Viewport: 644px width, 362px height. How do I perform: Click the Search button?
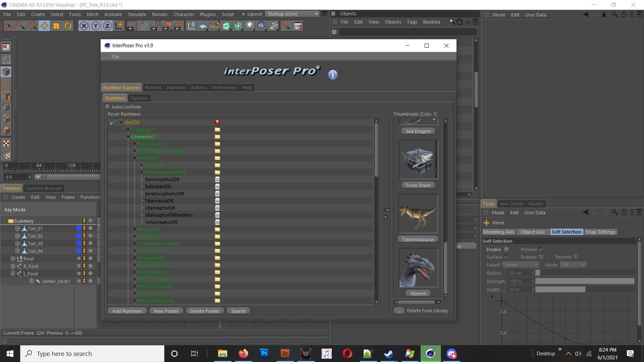tap(238, 311)
